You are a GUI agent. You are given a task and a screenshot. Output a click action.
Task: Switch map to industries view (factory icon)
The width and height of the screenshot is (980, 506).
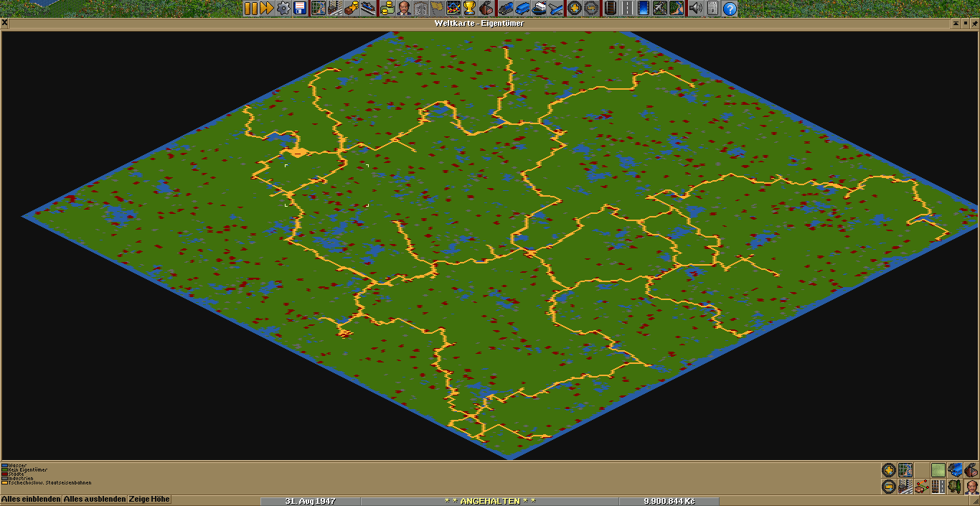tap(971, 470)
